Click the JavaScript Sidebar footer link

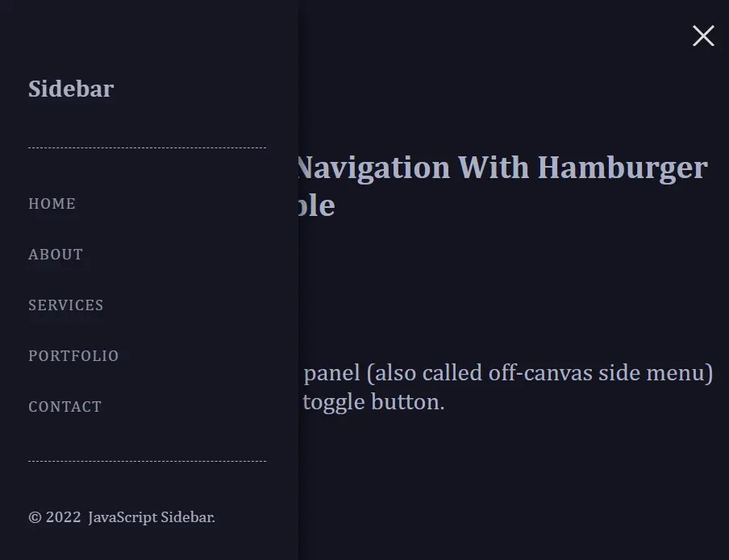pyautogui.click(x=152, y=517)
